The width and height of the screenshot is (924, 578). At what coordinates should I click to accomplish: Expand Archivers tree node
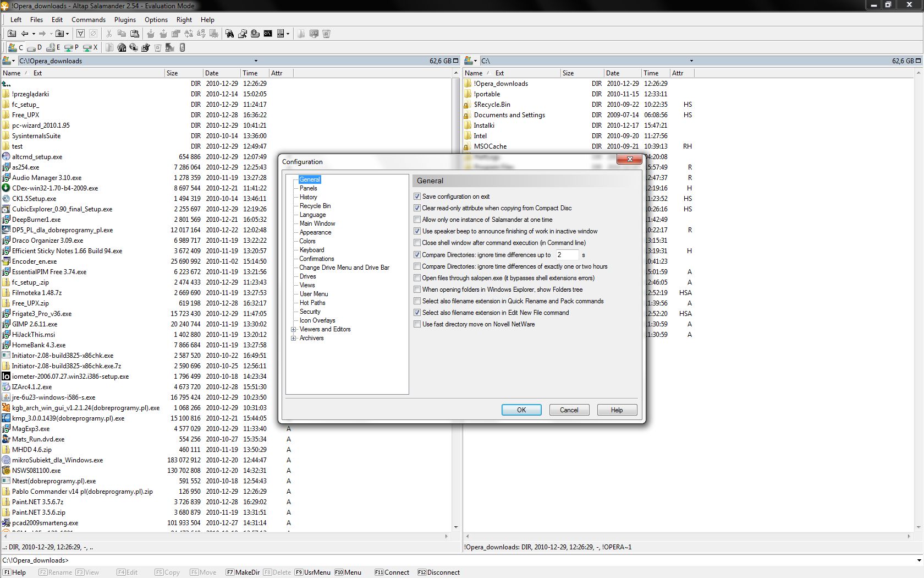pos(293,338)
